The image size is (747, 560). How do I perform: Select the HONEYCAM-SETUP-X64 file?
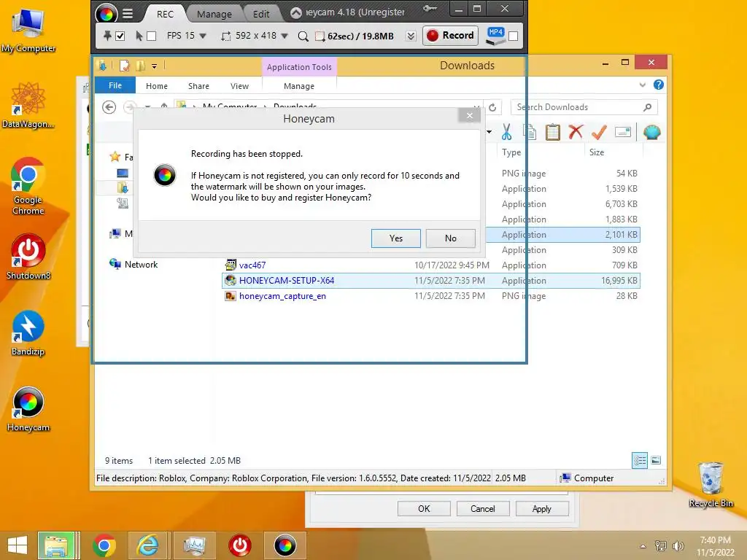click(x=431, y=281)
